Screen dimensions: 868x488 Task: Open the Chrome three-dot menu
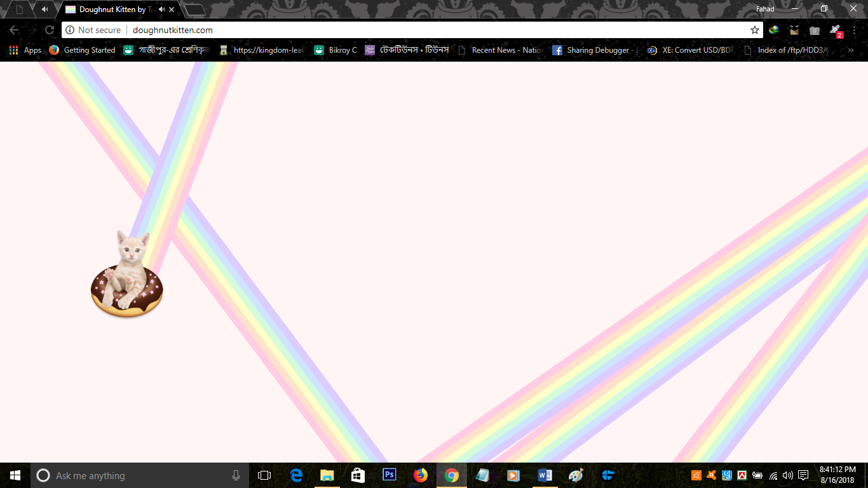[856, 30]
